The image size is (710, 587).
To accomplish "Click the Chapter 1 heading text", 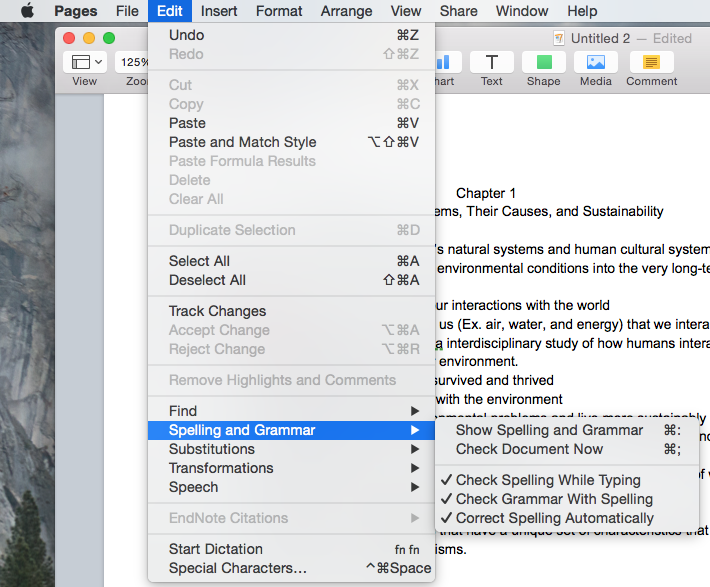I will point(485,193).
